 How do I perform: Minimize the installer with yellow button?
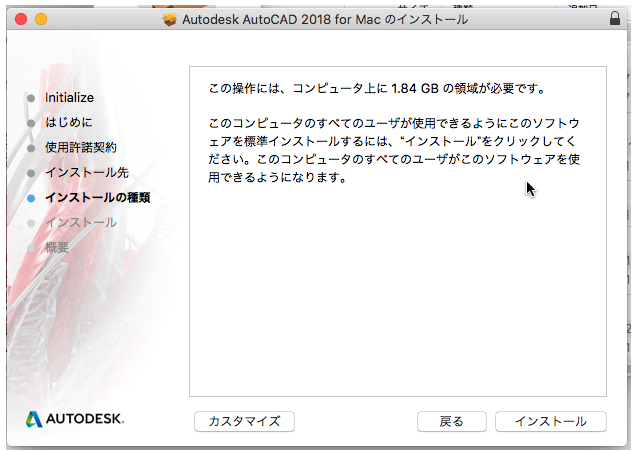coord(41,19)
